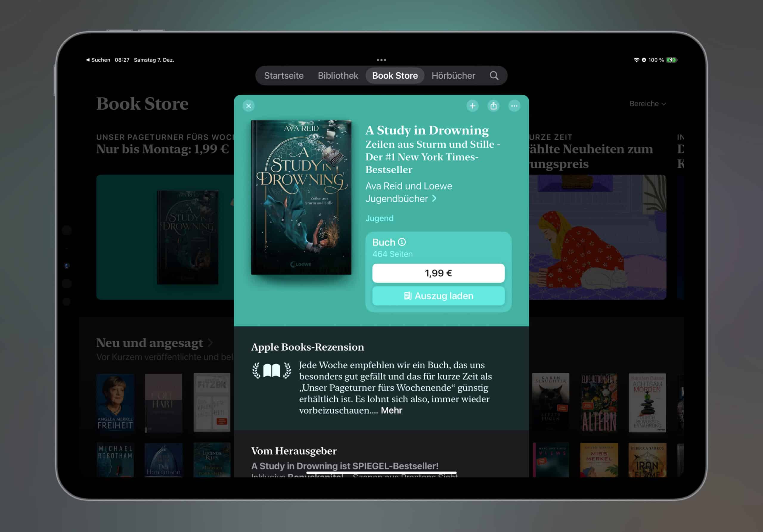
Task: Tap the '464 Seiten' page count
Action: click(393, 254)
